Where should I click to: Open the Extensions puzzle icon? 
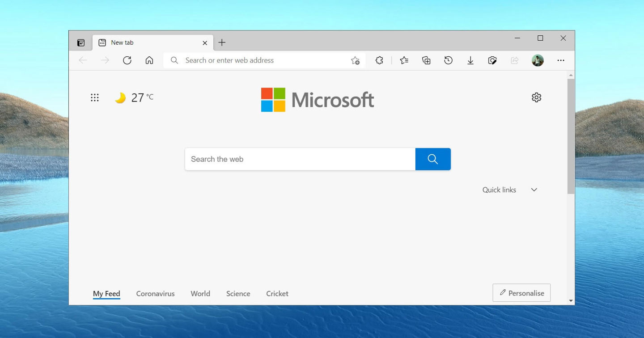click(x=379, y=60)
